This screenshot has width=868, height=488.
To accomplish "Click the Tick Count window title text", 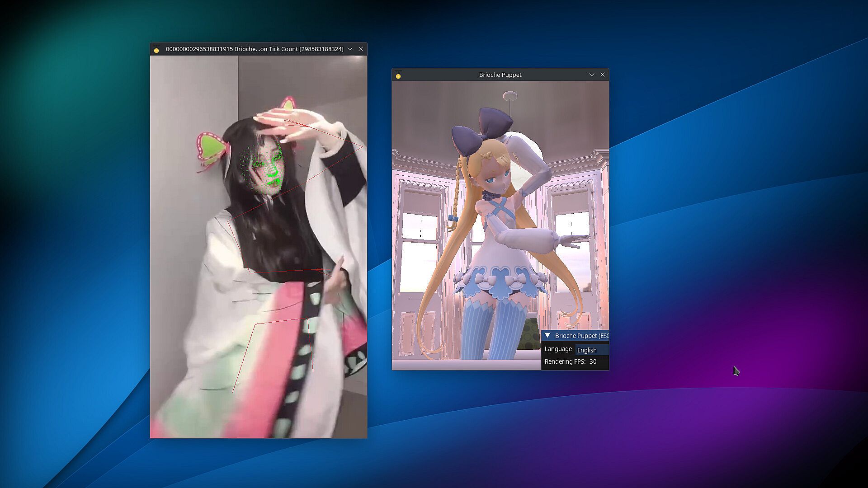I will pos(254,49).
